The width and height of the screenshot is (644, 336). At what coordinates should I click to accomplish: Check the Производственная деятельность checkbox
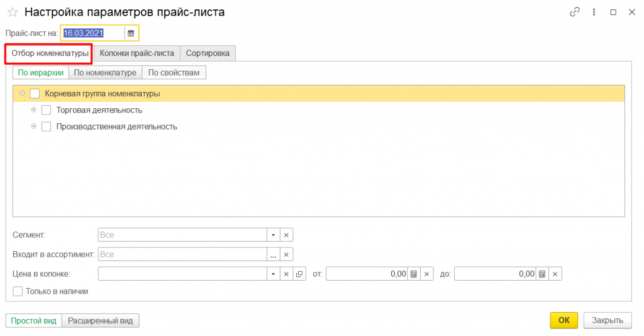click(46, 126)
